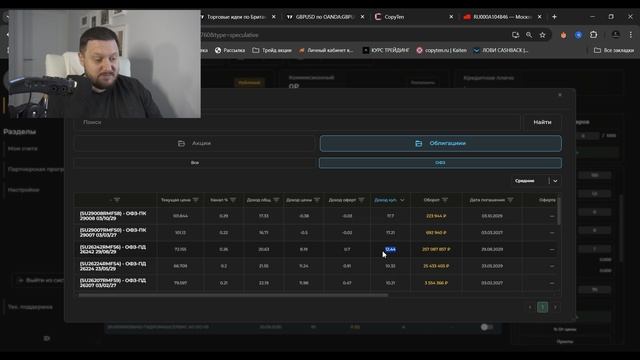The width and height of the screenshot is (640, 360).
Task: Click turnover value 223 944 ₽
Action: point(436,216)
